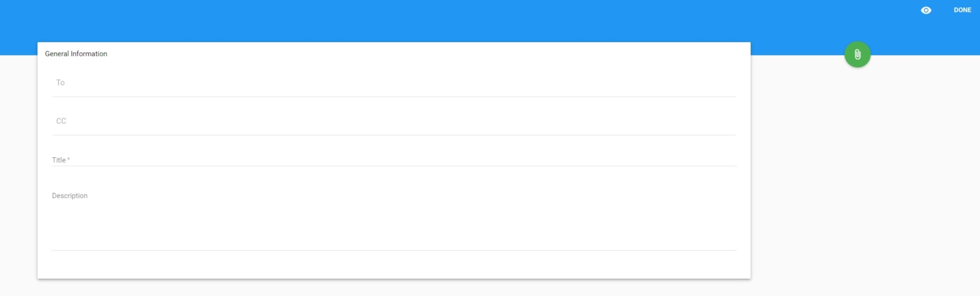Click the CC placeholder label
The image size is (980, 296).
pyautogui.click(x=61, y=121)
